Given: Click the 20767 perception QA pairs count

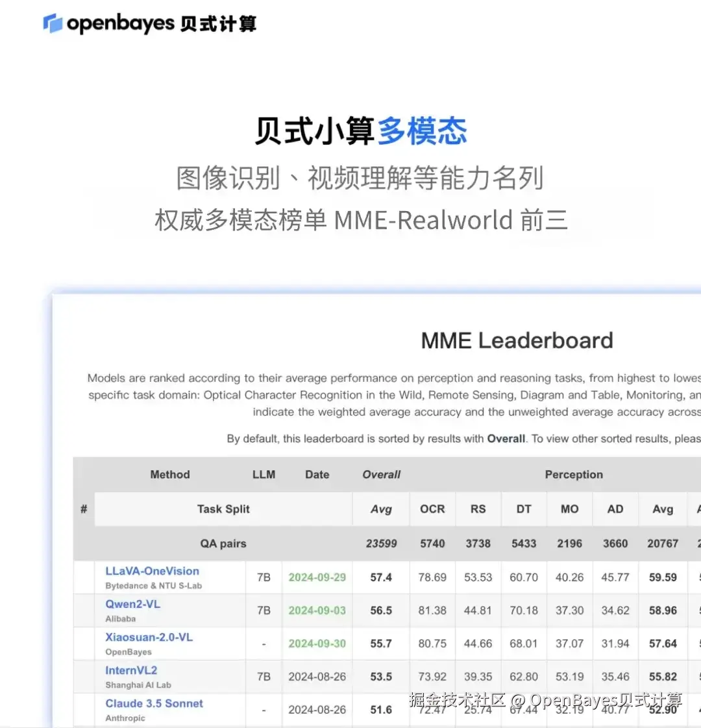Looking at the screenshot, I should click(663, 544).
